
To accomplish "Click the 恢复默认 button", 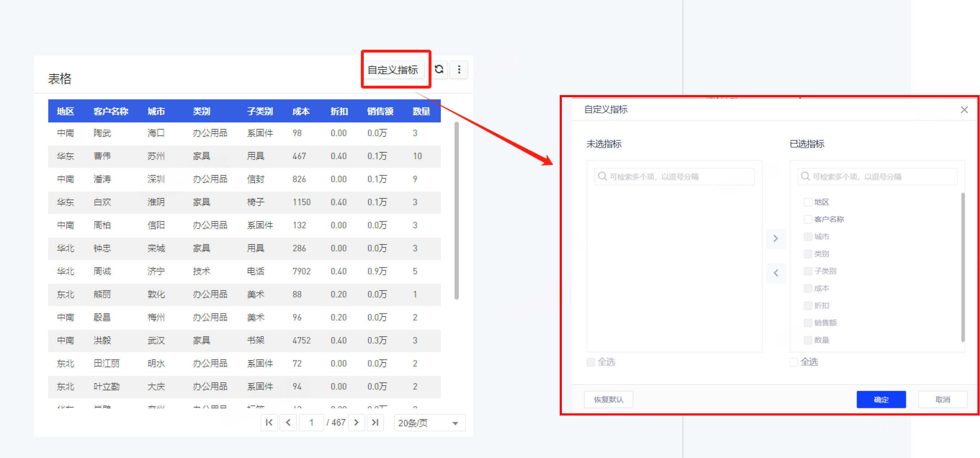I will (x=608, y=399).
